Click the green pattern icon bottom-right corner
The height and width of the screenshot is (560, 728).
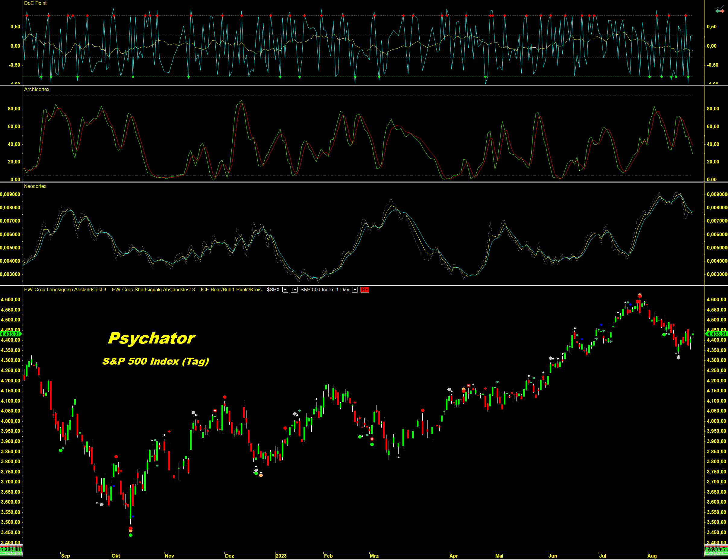[x=716, y=551]
